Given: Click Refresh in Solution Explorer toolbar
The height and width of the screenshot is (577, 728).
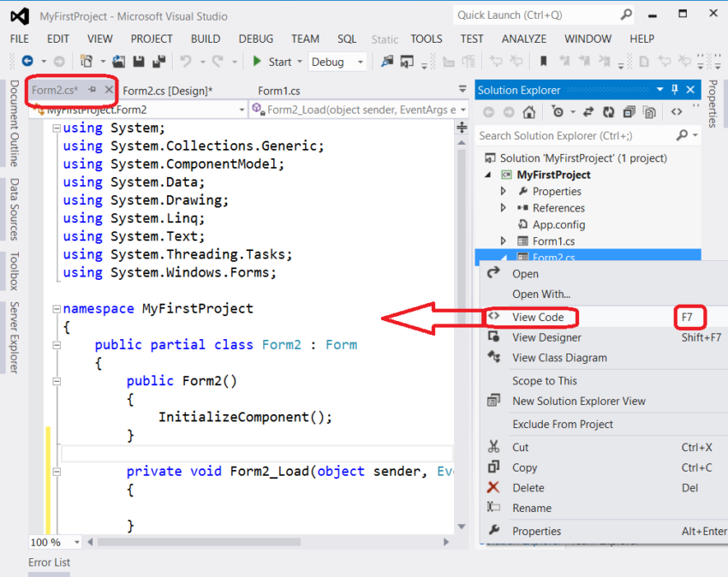Looking at the screenshot, I should 609,112.
